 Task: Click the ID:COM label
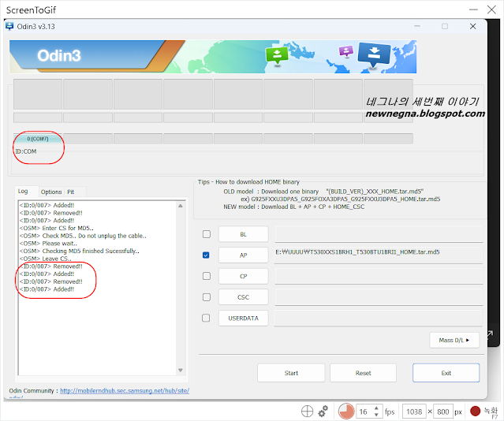pos(26,151)
